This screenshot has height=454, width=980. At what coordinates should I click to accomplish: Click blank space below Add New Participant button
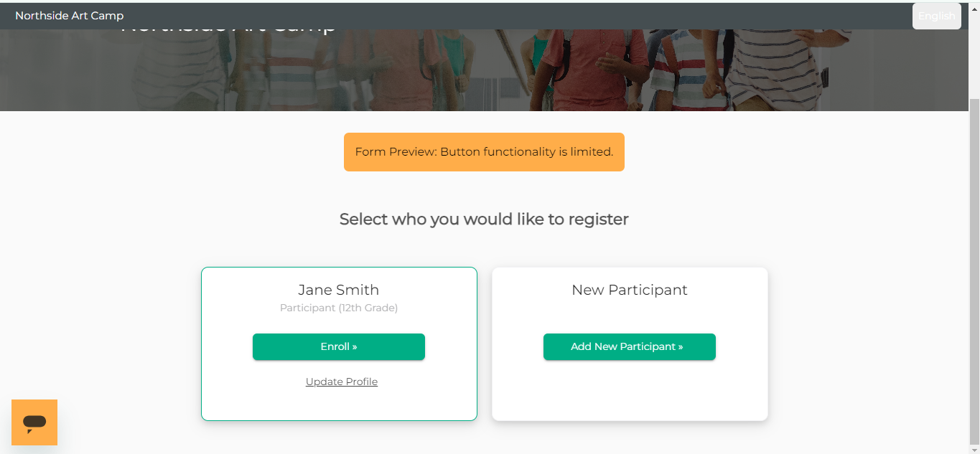click(x=630, y=391)
